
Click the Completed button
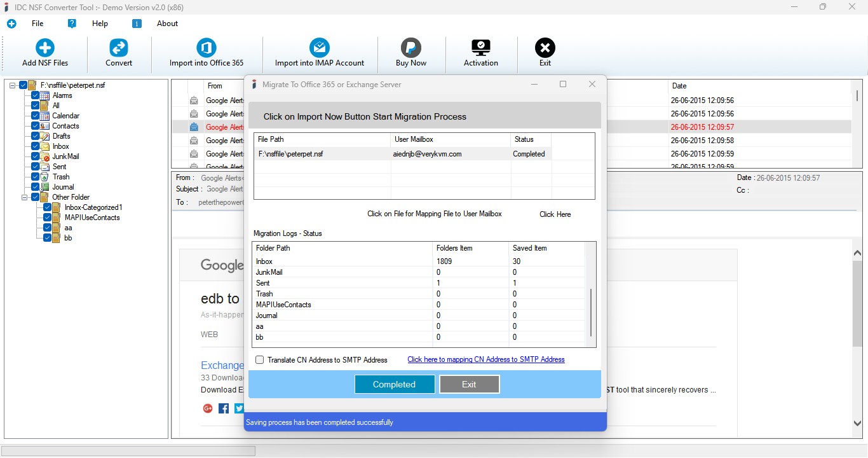395,384
